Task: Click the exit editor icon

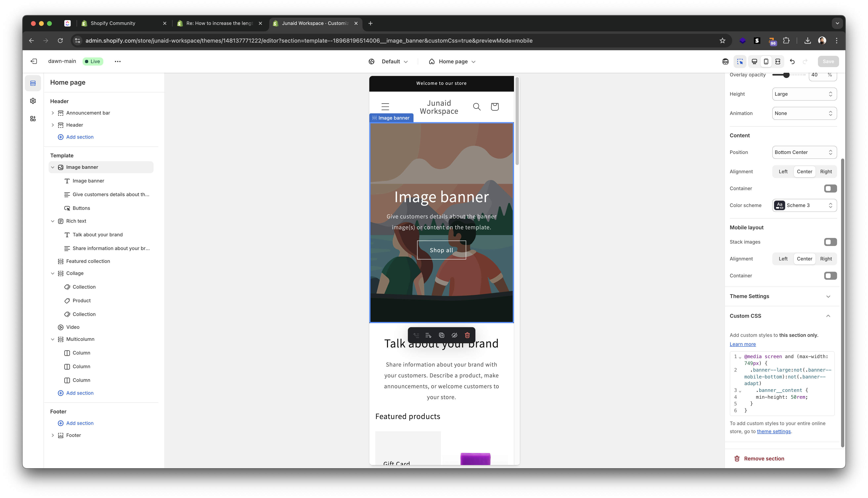Action: pyautogui.click(x=34, y=61)
